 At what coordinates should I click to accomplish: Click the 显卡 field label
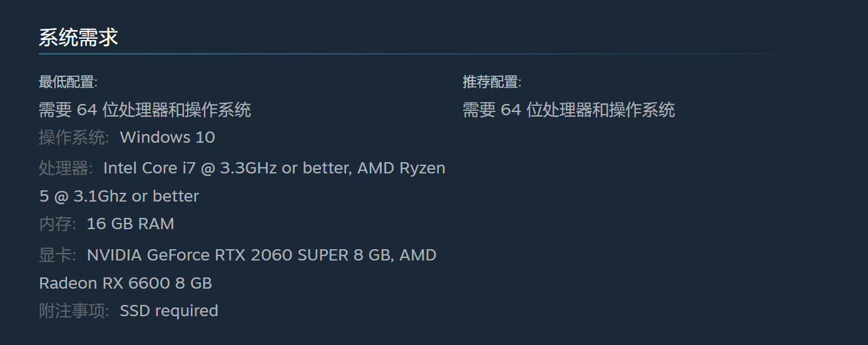58,255
